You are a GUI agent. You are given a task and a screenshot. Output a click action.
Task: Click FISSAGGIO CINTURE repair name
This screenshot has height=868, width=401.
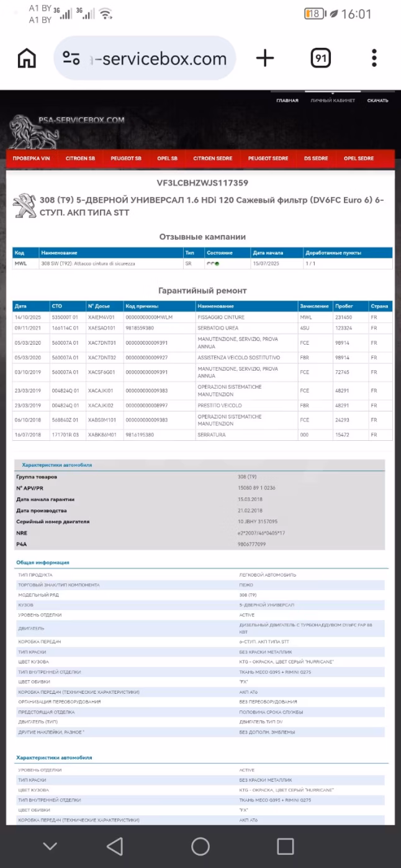221,317
